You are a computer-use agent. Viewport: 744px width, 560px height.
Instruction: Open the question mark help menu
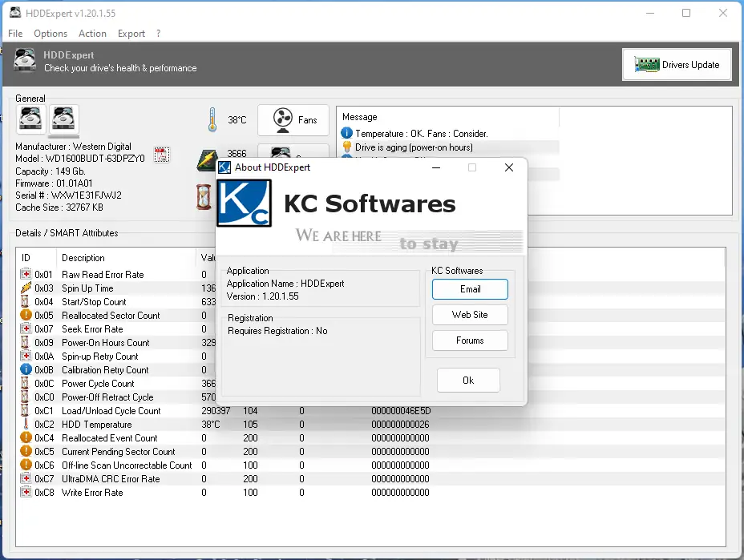(158, 33)
